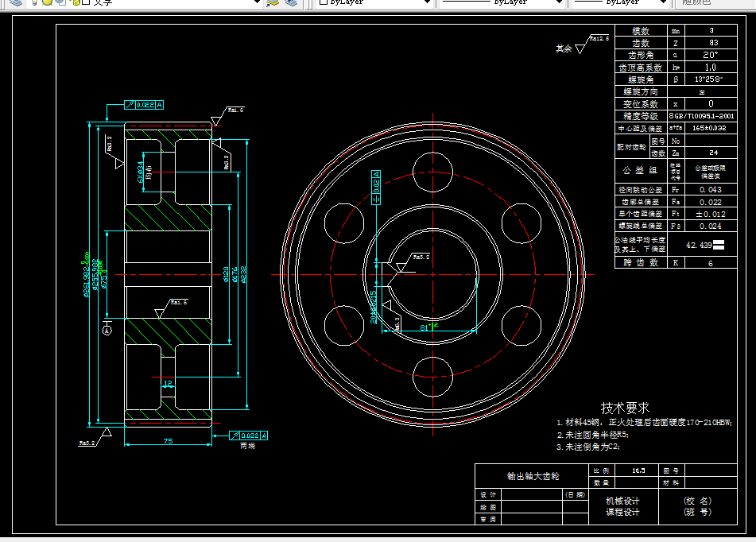Select the Fβ value 0.024

(x=711, y=226)
